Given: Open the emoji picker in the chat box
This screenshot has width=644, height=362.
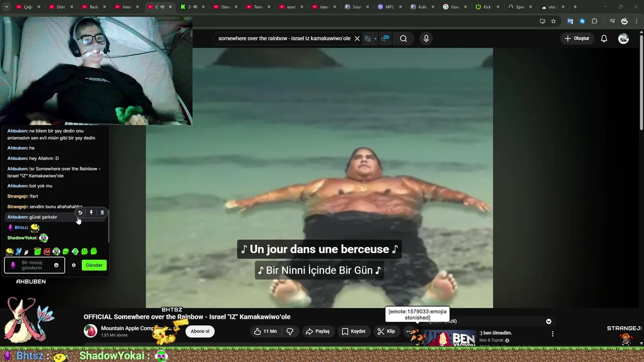Looking at the screenshot, I should (x=56, y=265).
